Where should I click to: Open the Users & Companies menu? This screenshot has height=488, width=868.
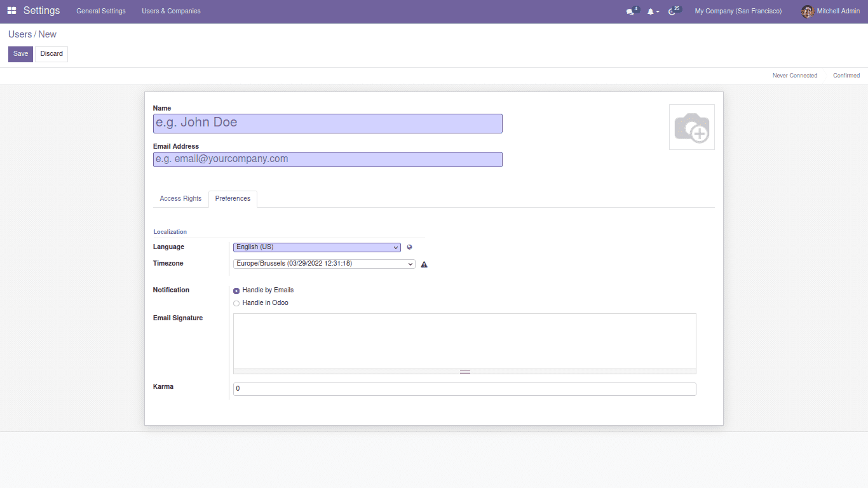(x=171, y=11)
